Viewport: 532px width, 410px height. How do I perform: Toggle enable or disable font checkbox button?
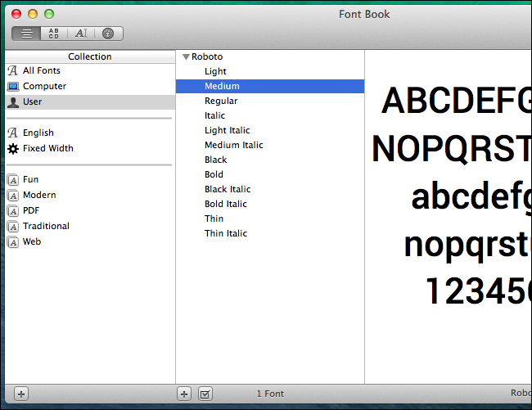(x=205, y=394)
